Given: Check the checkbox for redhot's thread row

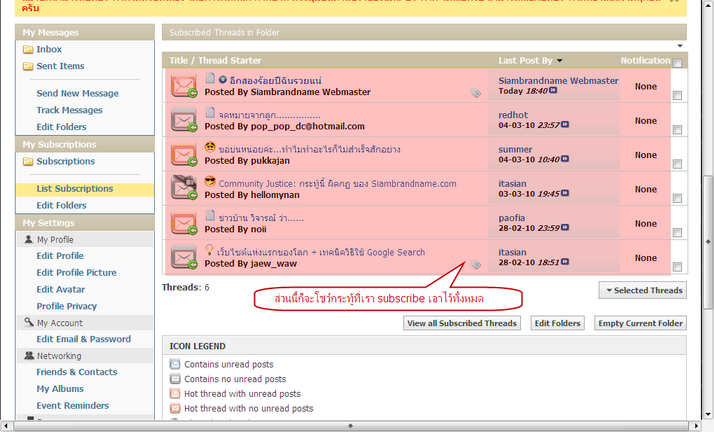Looking at the screenshot, I should point(677,130).
